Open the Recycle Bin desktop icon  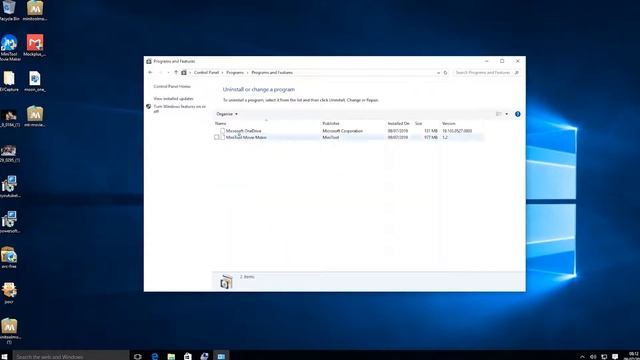[x=9, y=10]
